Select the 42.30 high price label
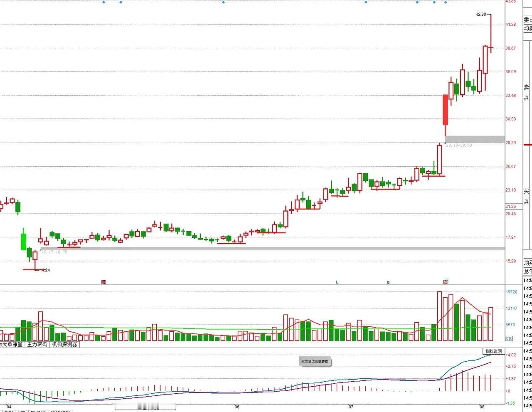532x412 pixels. pos(481,15)
